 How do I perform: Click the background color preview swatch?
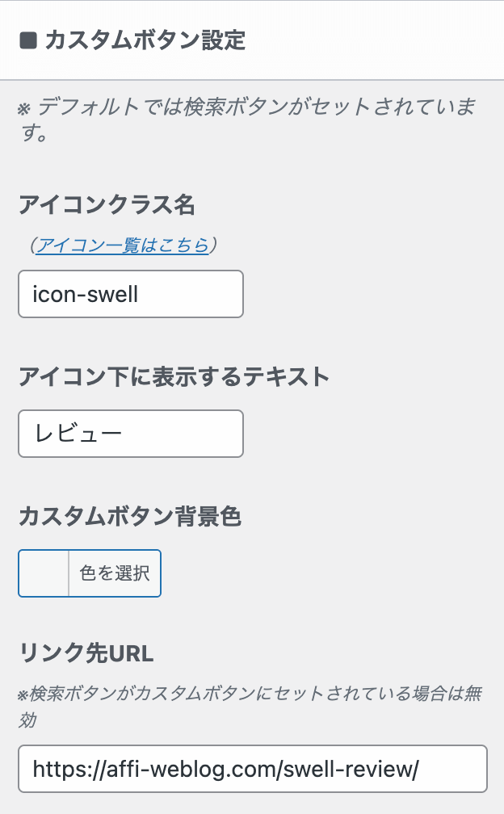(x=44, y=573)
